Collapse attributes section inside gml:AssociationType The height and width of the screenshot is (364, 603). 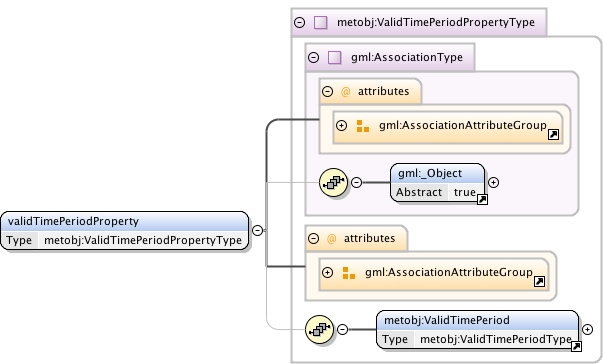(327, 91)
